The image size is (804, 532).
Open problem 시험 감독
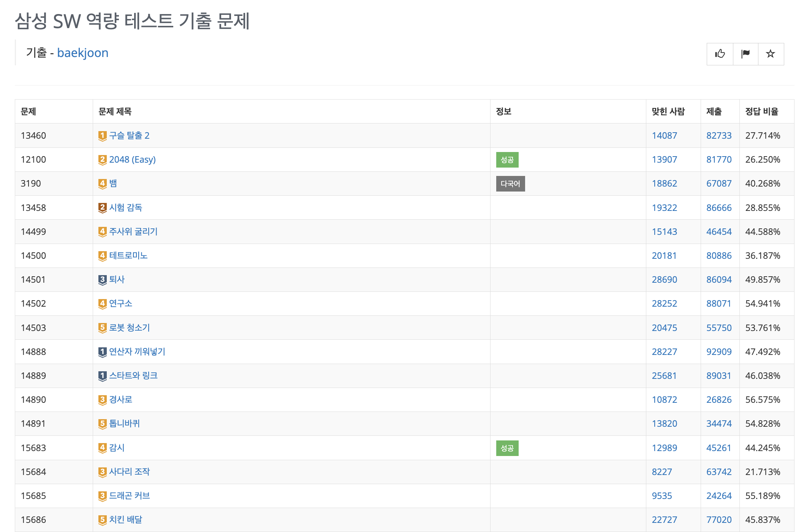[125, 207]
